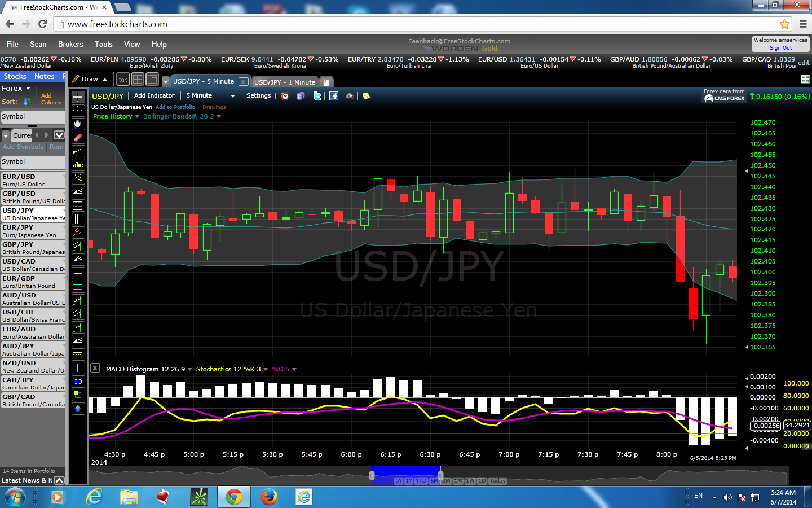Click Add Column in watchlist
Viewport: 812px width, 508px height.
51,99
